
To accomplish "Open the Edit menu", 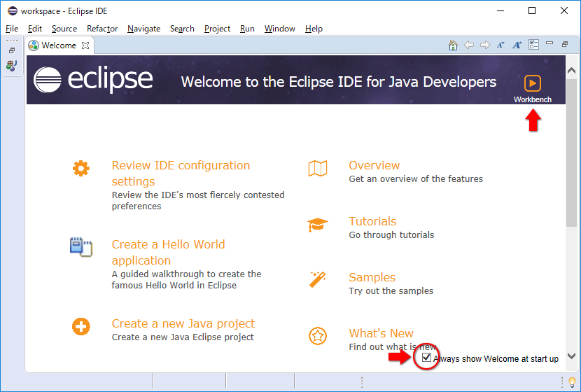I will pyautogui.click(x=35, y=29).
